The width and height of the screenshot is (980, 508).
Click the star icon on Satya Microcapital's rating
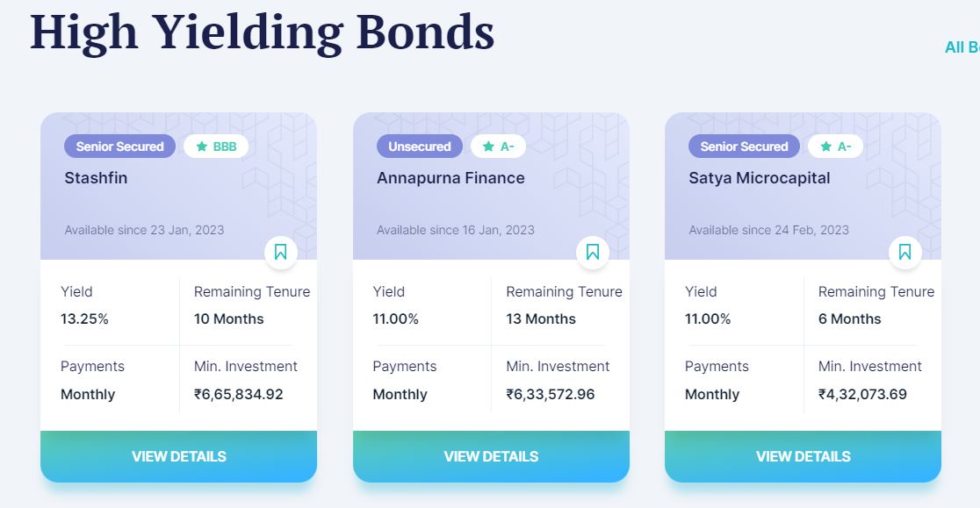pos(825,147)
